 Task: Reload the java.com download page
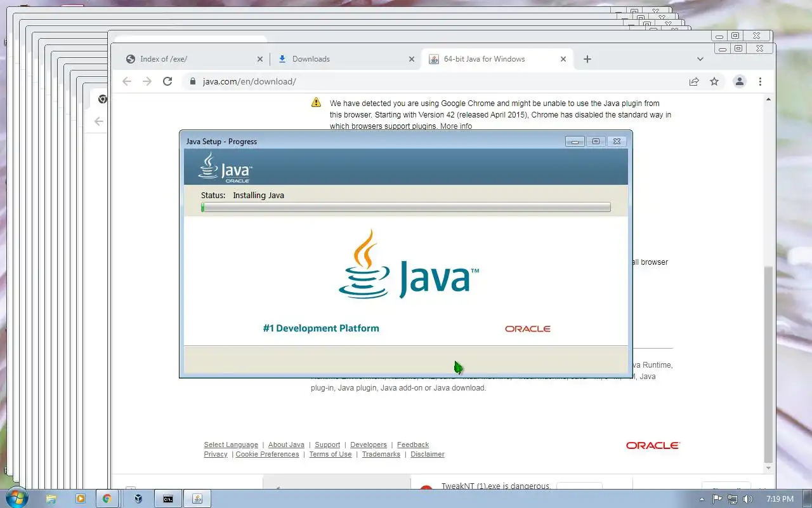pyautogui.click(x=167, y=81)
